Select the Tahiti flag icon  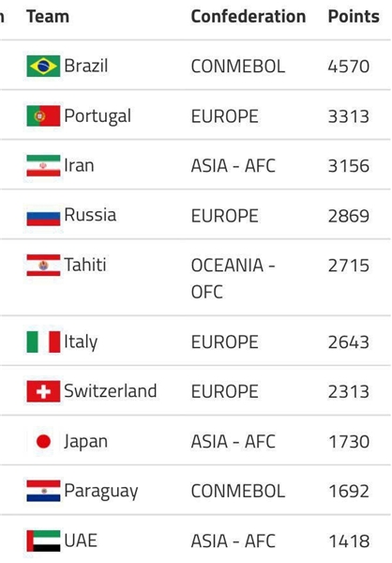coord(43,265)
